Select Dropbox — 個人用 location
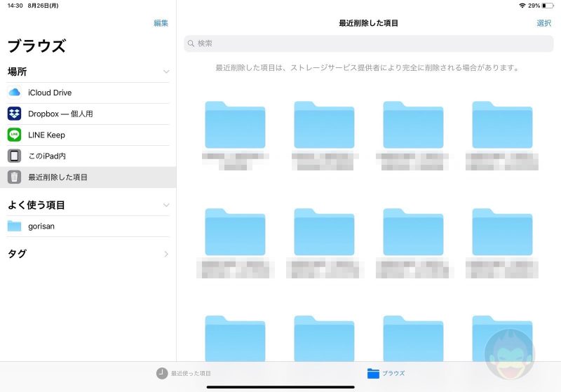The height and width of the screenshot is (392, 561). 88,114
